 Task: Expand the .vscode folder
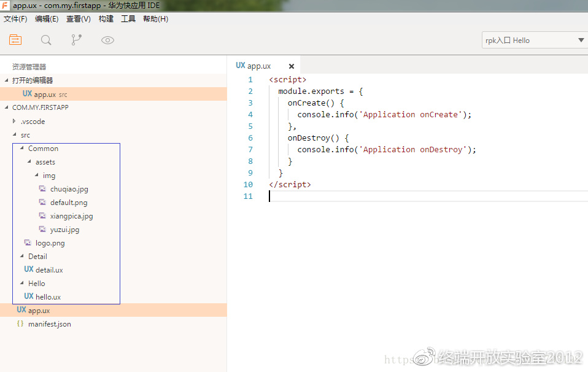click(14, 121)
